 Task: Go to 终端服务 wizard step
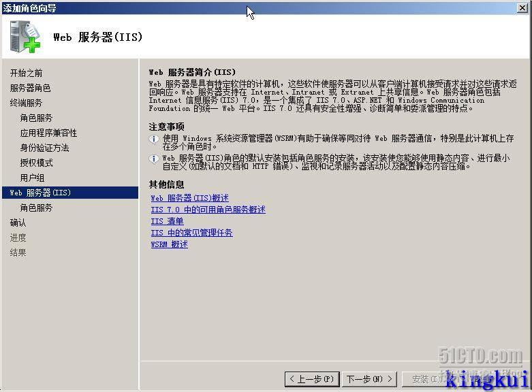pos(26,103)
